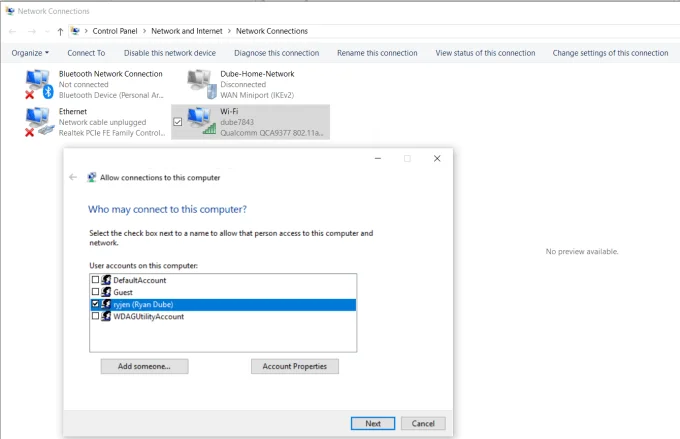Image resolution: width=680 pixels, height=439 pixels.
Task: Click Disable this network device
Action: [169, 53]
